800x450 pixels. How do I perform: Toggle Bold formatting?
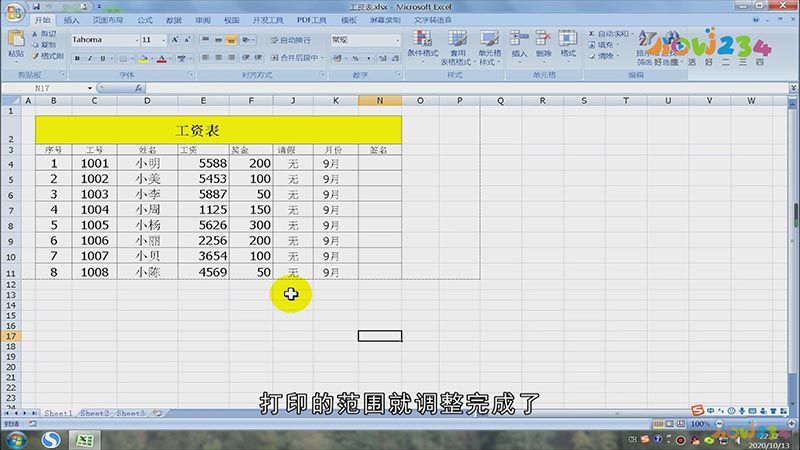pos(77,59)
